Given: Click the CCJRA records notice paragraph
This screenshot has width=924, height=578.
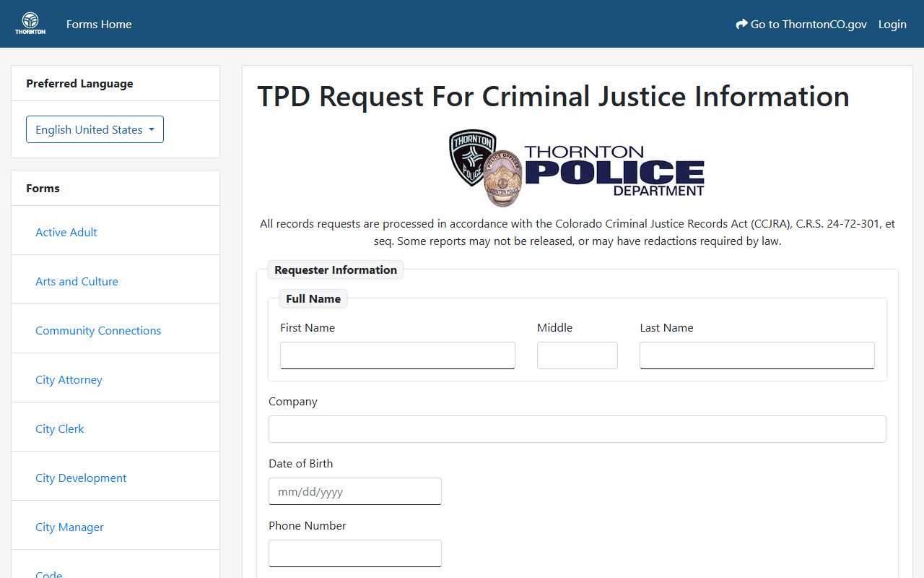Looking at the screenshot, I should (577, 232).
